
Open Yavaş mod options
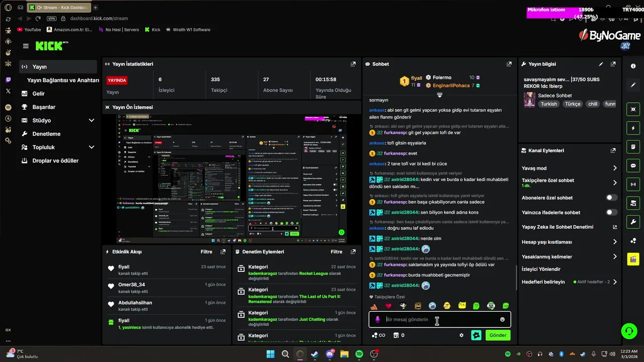coord(570,168)
